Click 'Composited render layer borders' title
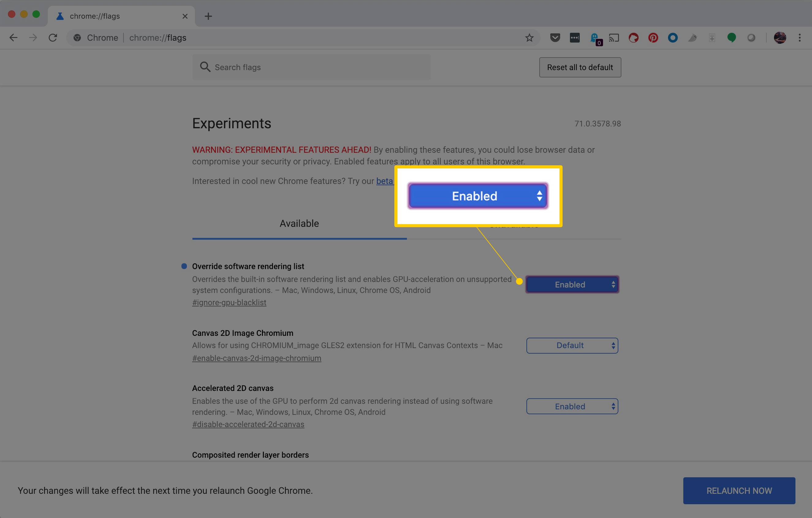 (251, 455)
